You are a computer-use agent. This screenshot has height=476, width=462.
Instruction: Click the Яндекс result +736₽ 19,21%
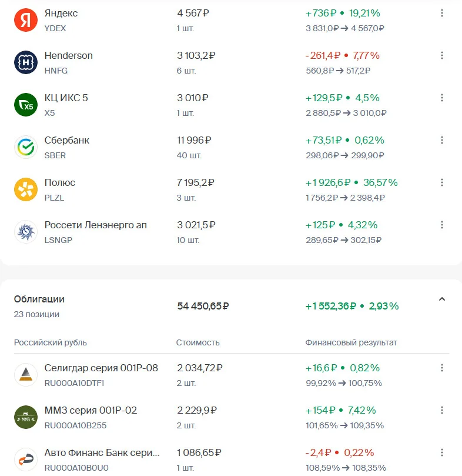coord(343,13)
